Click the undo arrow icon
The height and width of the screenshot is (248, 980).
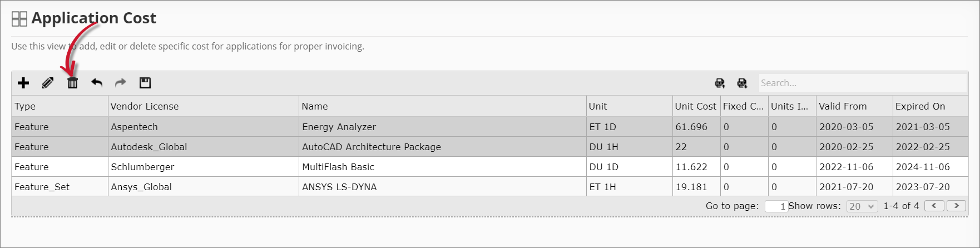97,83
